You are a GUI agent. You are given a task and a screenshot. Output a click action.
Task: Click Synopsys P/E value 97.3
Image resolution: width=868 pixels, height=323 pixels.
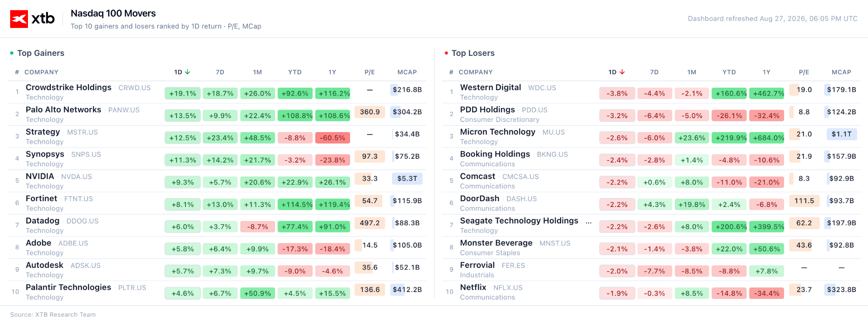tap(370, 157)
